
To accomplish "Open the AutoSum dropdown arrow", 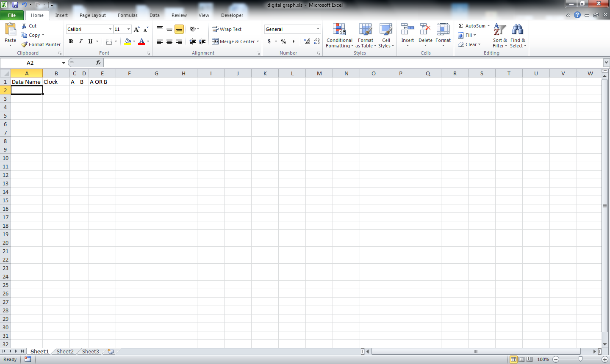I will tap(488, 26).
